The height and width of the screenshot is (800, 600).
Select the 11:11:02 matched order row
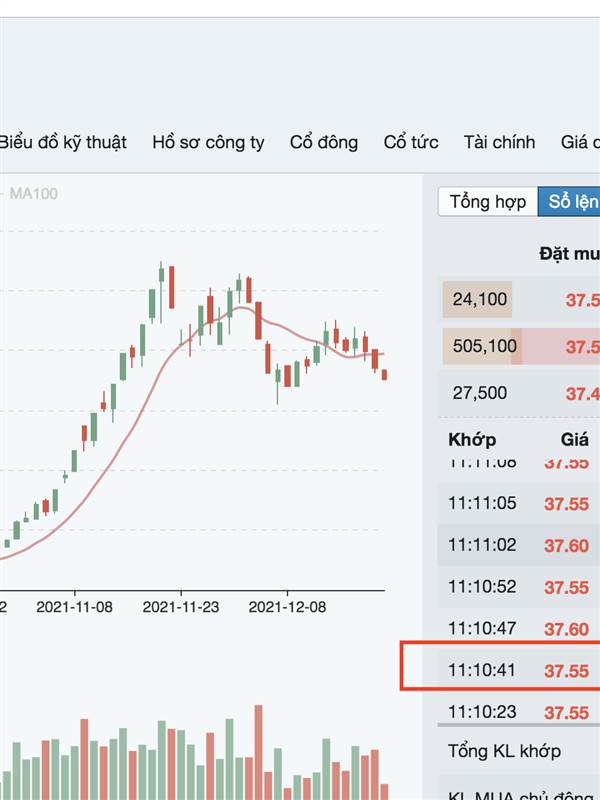pyautogui.click(x=518, y=545)
